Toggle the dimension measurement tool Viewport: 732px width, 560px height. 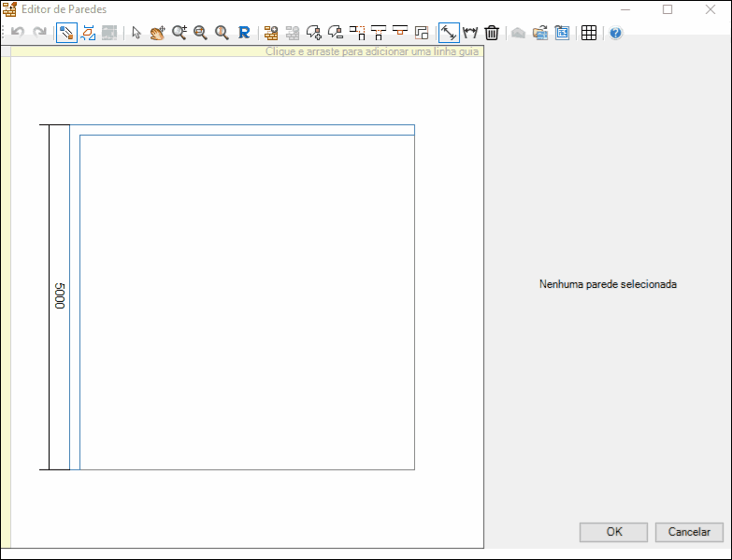point(449,33)
